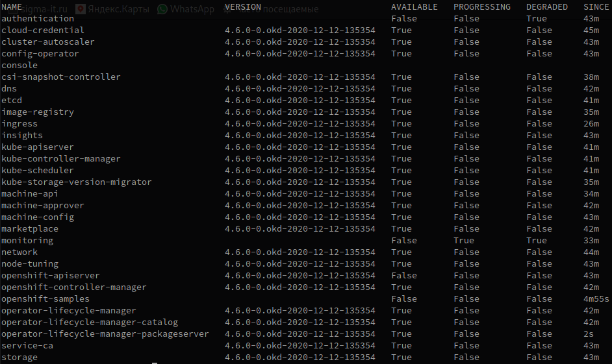
Task: Select the etcd operator name
Action: click(x=12, y=101)
